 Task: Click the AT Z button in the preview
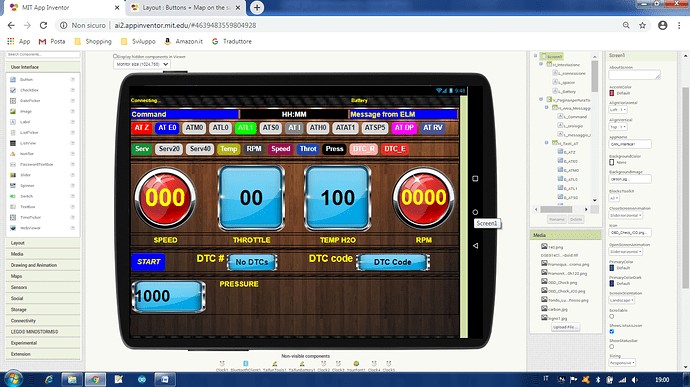141,128
